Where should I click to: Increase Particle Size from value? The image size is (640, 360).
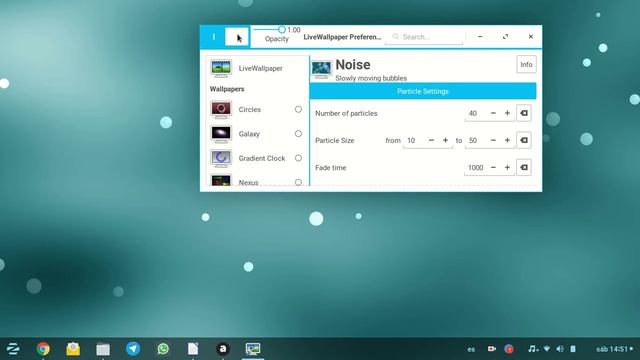click(x=445, y=140)
